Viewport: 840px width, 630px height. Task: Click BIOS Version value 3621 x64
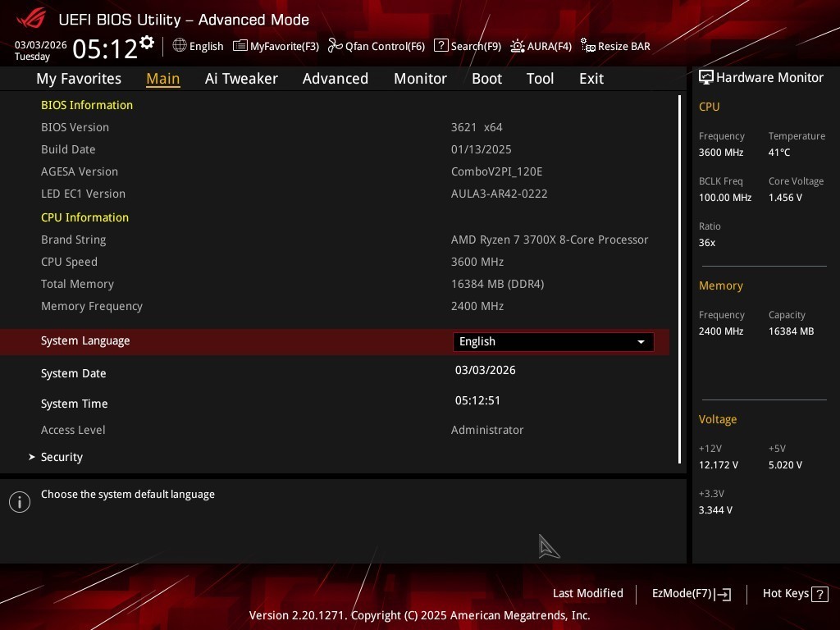[477, 127]
